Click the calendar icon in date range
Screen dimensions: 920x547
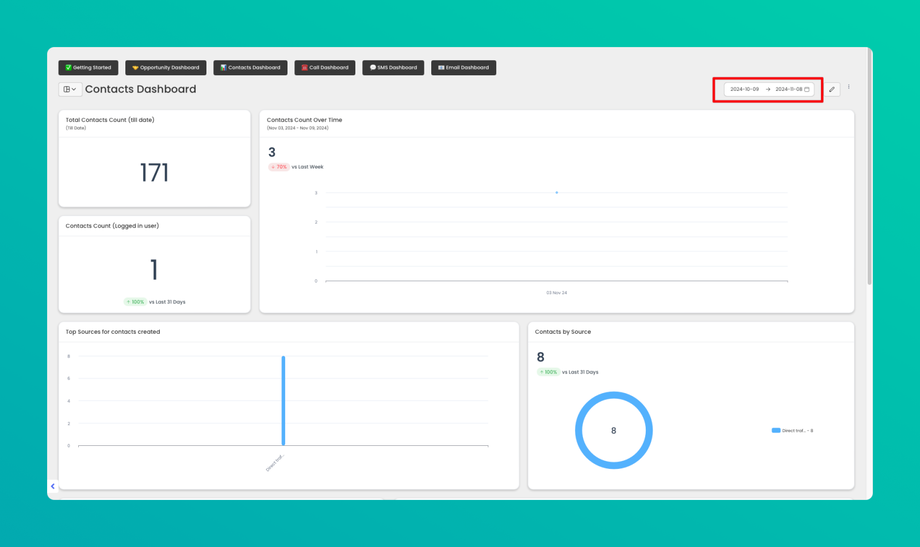(x=807, y=89)
